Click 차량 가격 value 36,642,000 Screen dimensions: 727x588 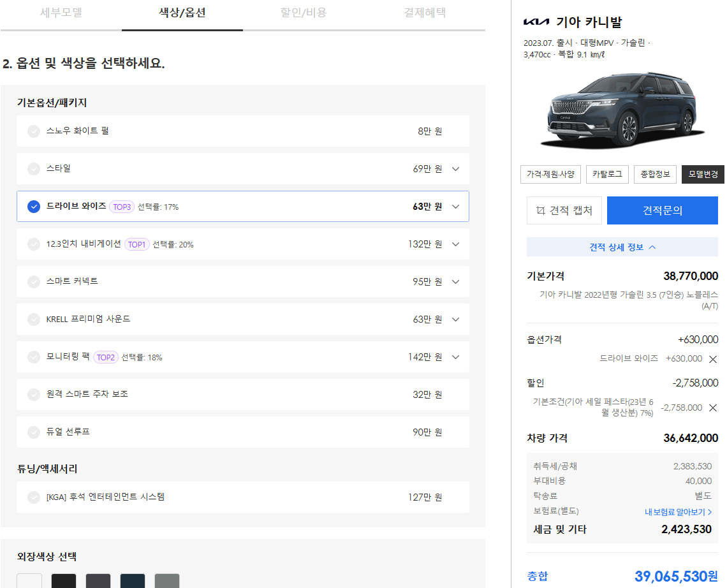[x=691, y=438]
